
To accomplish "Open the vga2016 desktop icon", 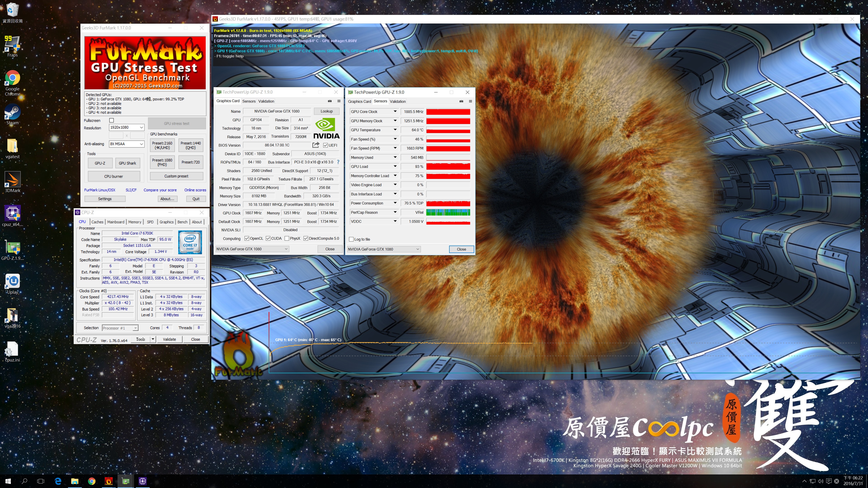I will pyautogui.click(x=12, y=318).
